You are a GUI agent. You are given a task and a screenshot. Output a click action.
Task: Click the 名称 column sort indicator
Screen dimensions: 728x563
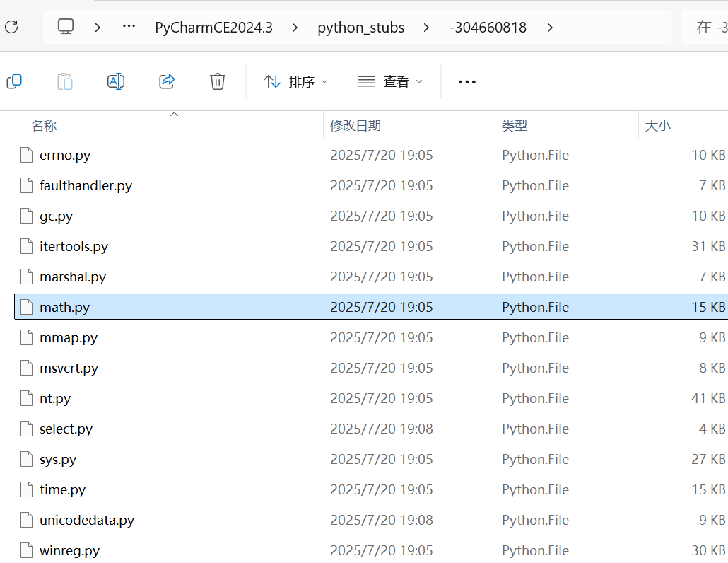point(174,113)
